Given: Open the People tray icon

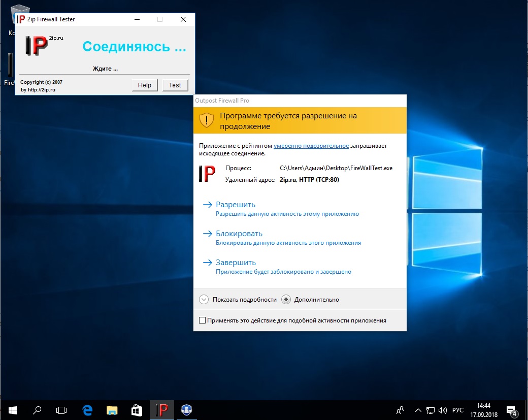Looking at the screenshot, I should [400, 410].
